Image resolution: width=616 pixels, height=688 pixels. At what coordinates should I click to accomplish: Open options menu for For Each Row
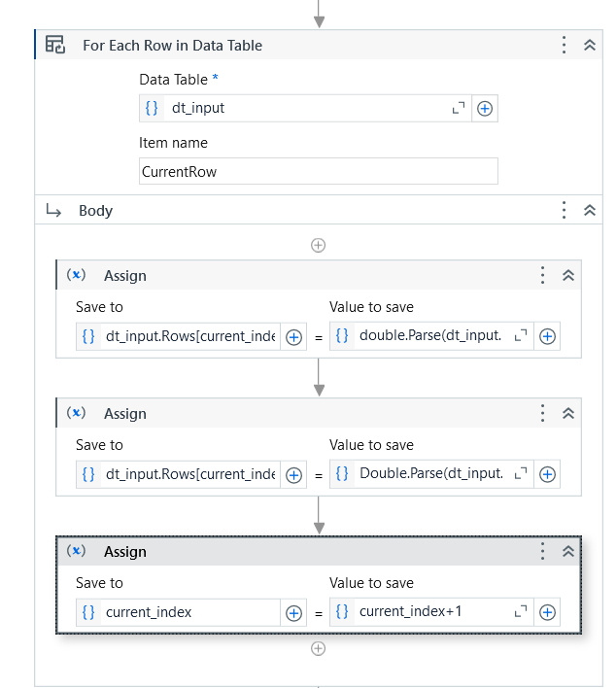(564, 45)
